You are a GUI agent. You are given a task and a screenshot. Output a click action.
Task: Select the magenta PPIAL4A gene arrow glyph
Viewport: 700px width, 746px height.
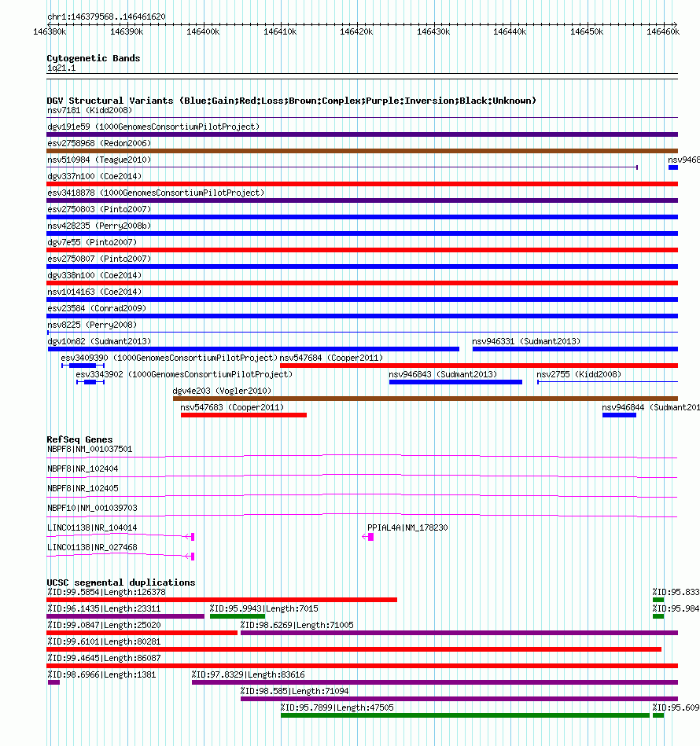click(x=368, y=537)
